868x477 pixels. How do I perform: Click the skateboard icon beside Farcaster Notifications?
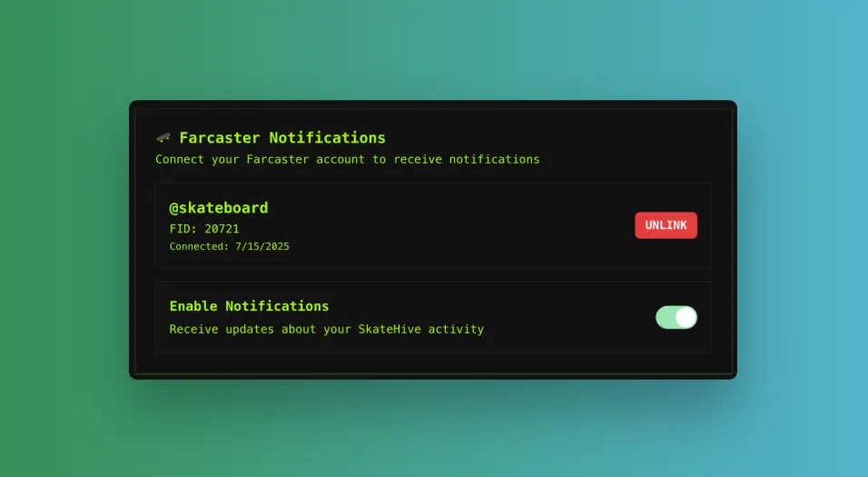[163, 137]
